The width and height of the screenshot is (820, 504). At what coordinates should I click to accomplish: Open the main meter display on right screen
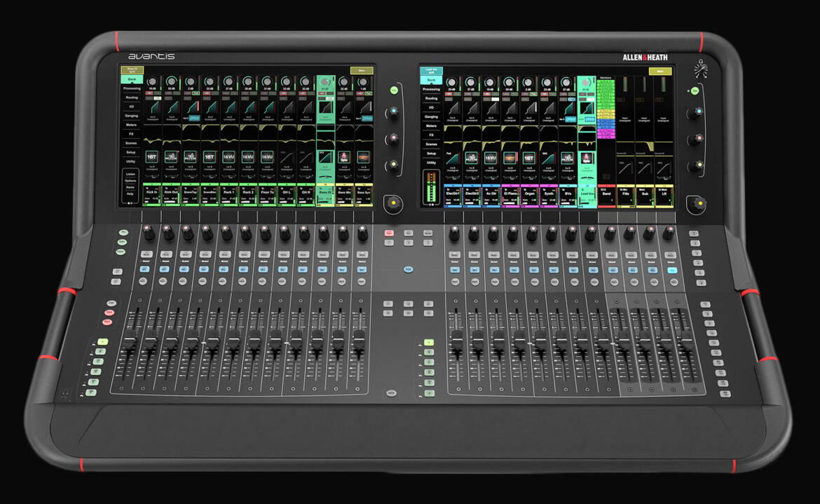[x=432, y=187]
